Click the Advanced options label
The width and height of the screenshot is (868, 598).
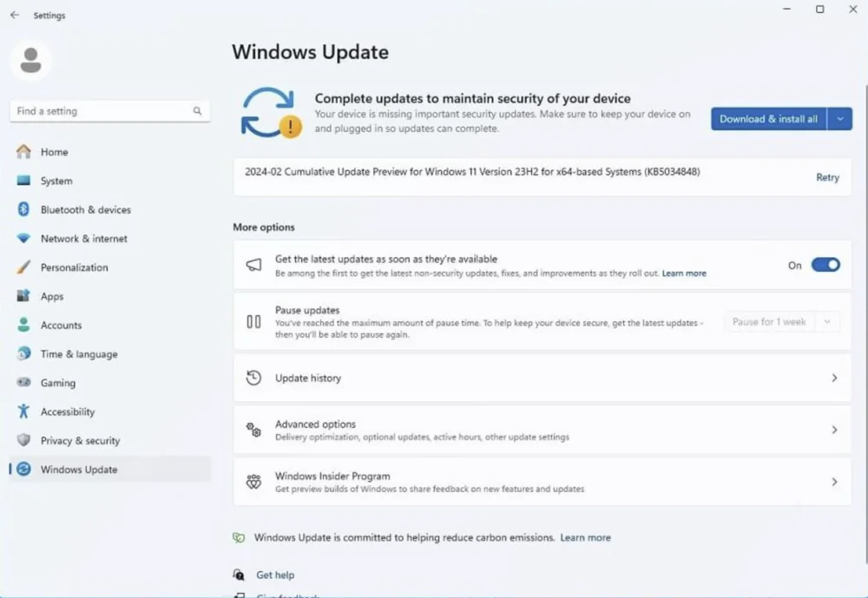[316, 424]
